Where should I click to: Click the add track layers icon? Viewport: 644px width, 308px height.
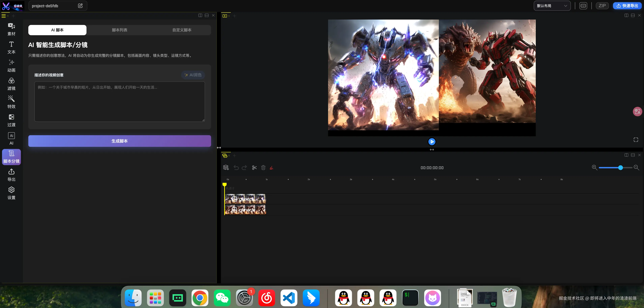pyautogui.click(x=226, y=168)
